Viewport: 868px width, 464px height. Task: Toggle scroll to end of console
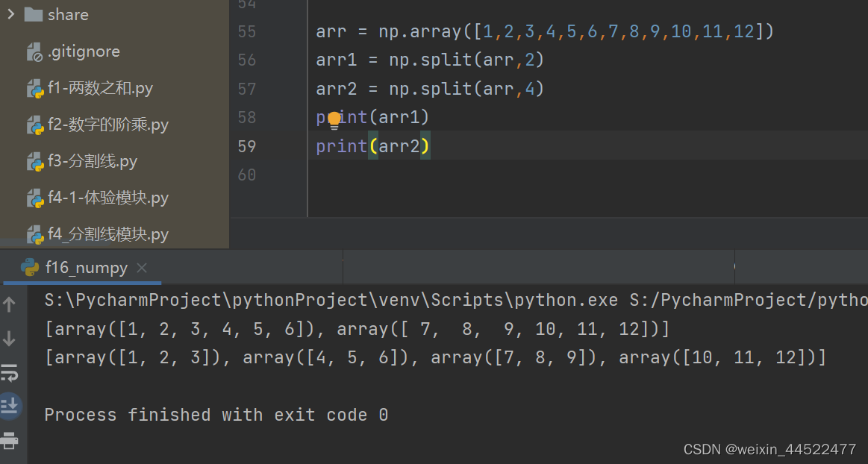10,407
